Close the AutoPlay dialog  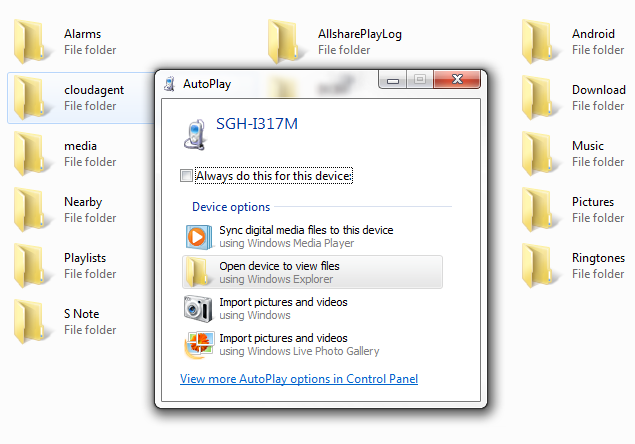point(457,79)
